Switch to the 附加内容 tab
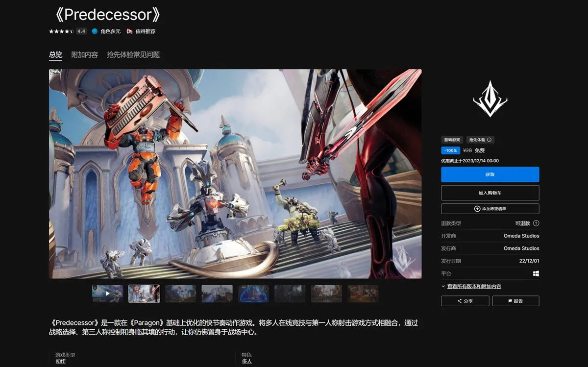This screenshot has width=588, height=367. pos(84,55)
